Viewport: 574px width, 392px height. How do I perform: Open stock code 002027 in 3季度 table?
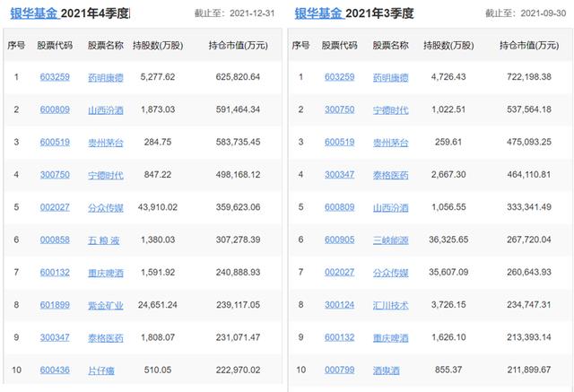[x=339, y=273]
